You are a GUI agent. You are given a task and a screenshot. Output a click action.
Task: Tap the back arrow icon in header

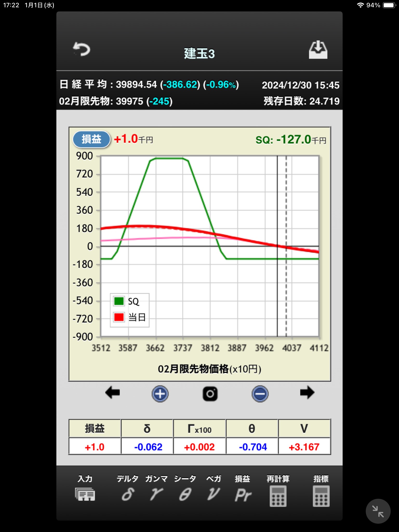point(82,49)
